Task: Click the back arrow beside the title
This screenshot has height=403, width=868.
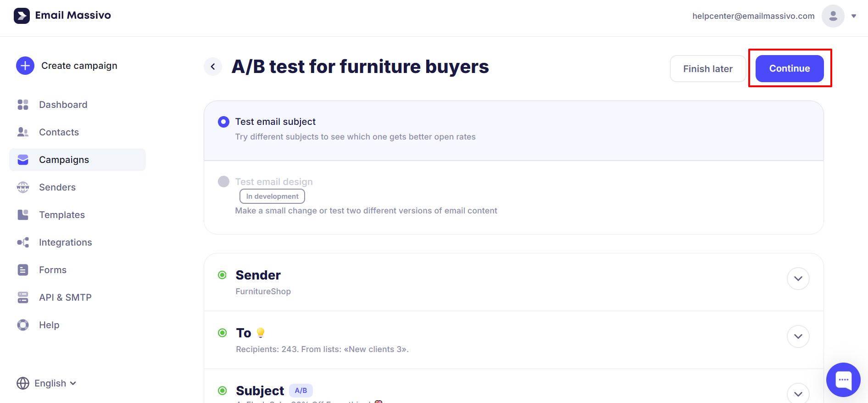Action: click(x=213, y=67)
